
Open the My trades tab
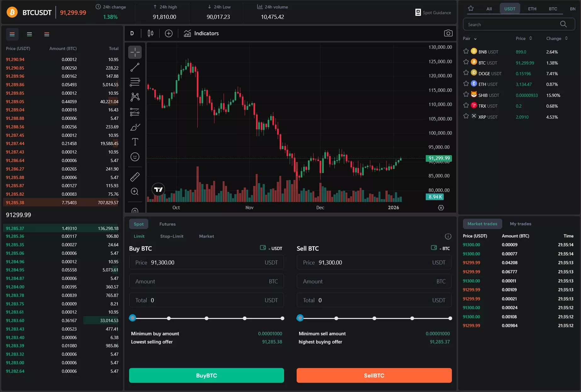[520, 224]
